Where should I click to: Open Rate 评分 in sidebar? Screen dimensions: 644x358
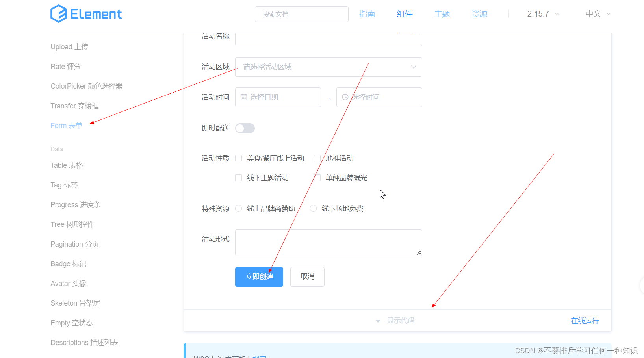point(65,67)
